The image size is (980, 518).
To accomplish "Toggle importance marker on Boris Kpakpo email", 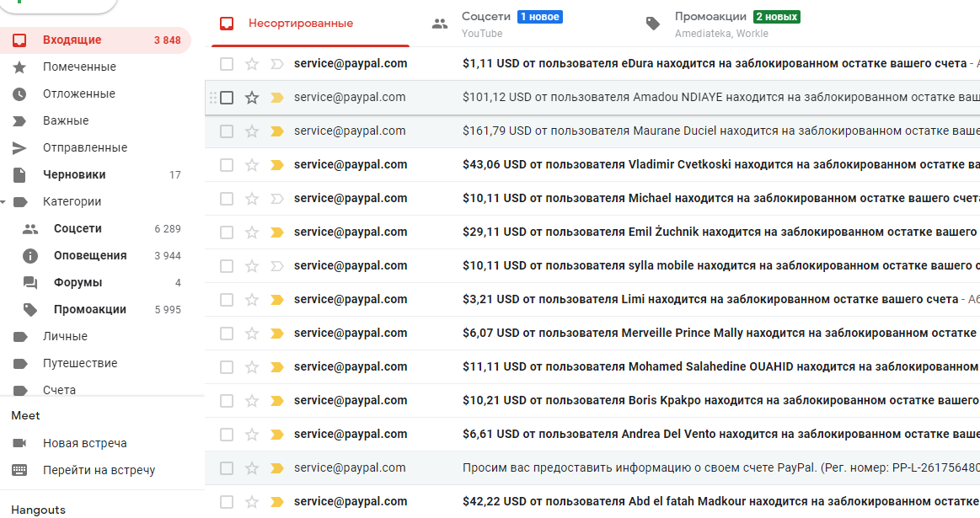I will coord(277,401).
